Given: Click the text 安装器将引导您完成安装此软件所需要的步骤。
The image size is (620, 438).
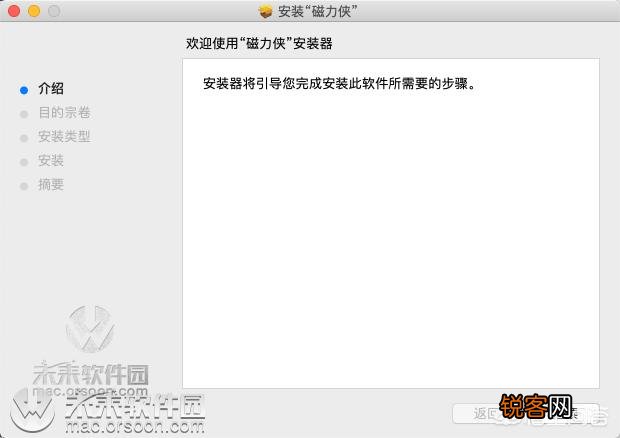Looking at the screenshot, I should pyautogui.click(x=340, y=84).
